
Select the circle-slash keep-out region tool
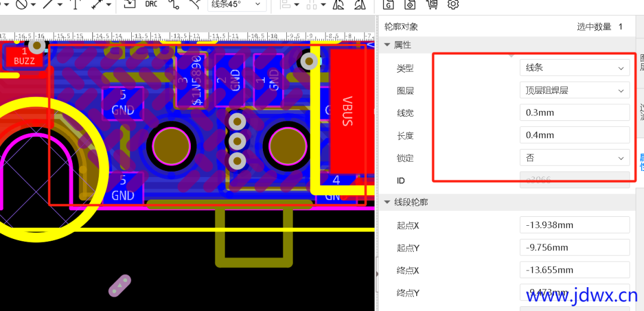pyautogui.click(x=21, y=5)
